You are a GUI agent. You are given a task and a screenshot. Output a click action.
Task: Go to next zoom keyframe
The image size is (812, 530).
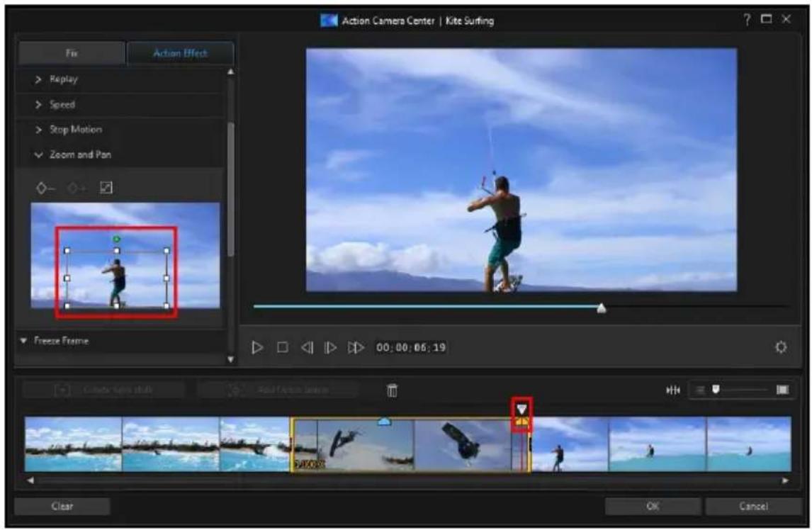77,188
